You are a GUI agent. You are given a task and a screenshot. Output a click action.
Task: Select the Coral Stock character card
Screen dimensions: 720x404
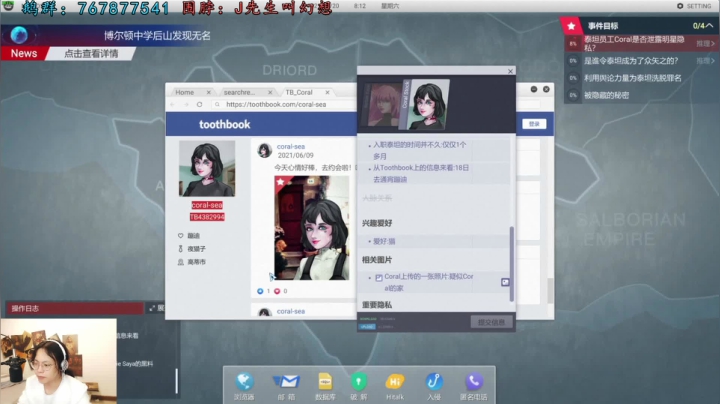424,105
